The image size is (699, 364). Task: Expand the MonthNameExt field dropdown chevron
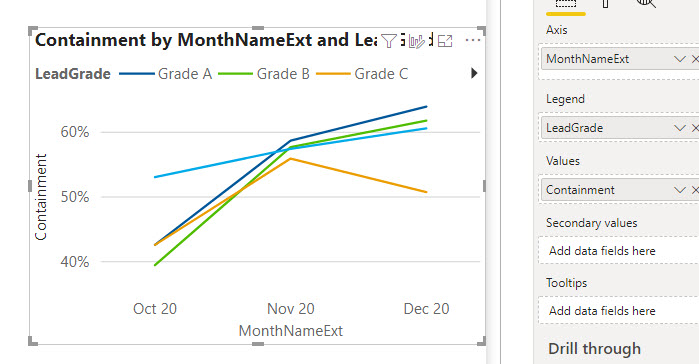pos(679,59)
